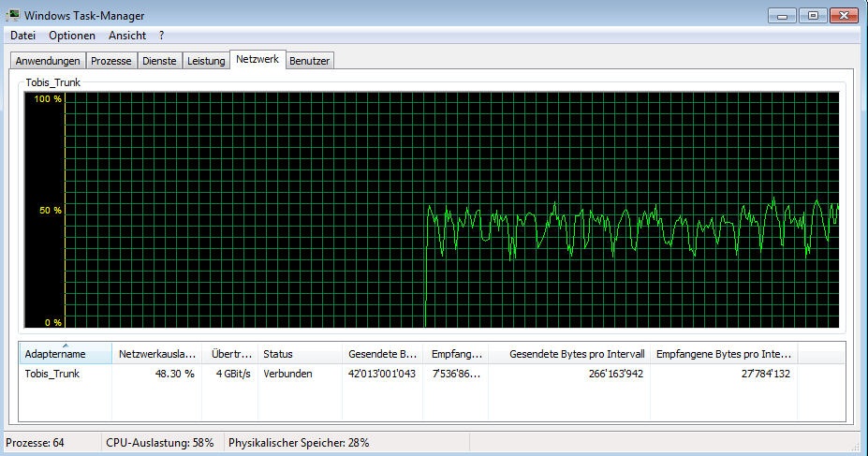Switch to the Anwendungen tab
The image size is (868, 456).
tap(48, 61)
